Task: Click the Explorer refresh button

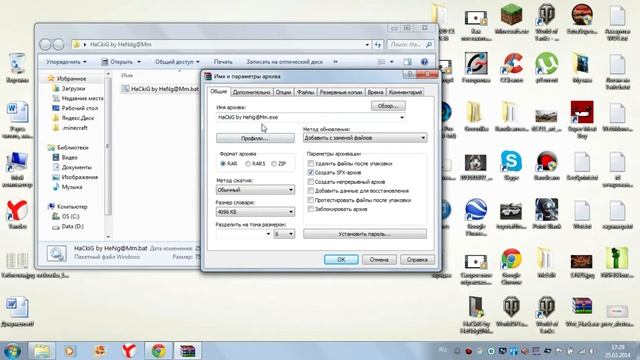Action: tap(378, 44)
